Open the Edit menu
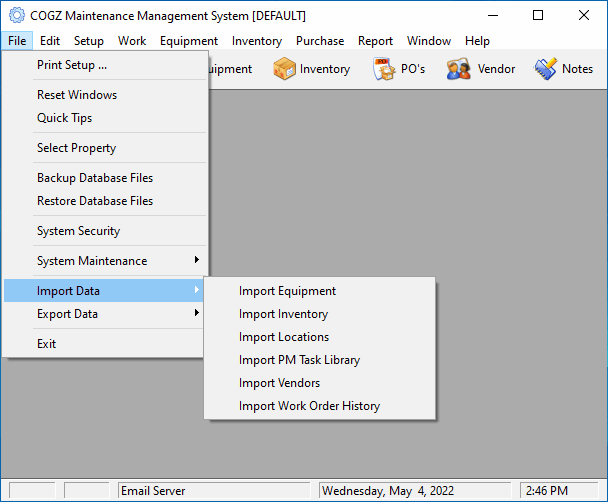The image size is (608, 502). click(50, 41)
